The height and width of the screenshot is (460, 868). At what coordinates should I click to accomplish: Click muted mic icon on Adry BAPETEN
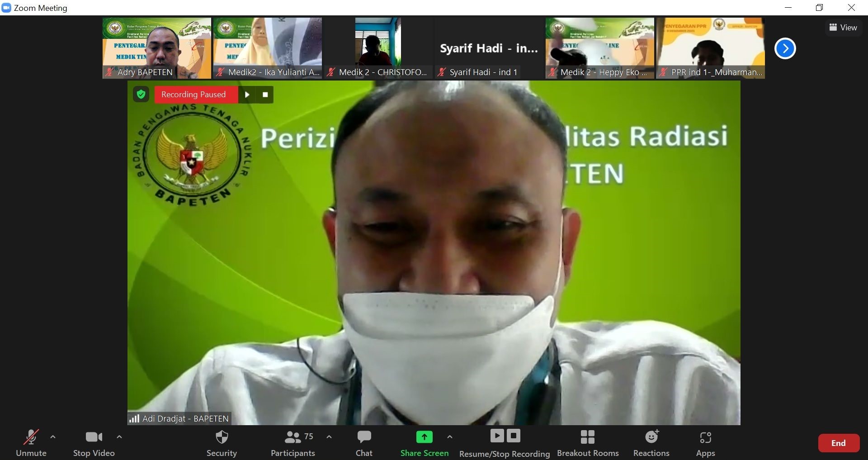tap(109, 72)
